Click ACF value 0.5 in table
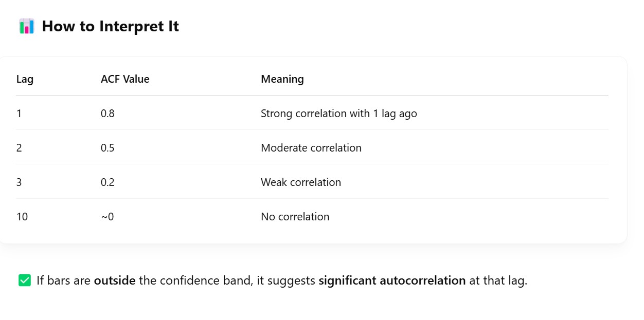 108,148
